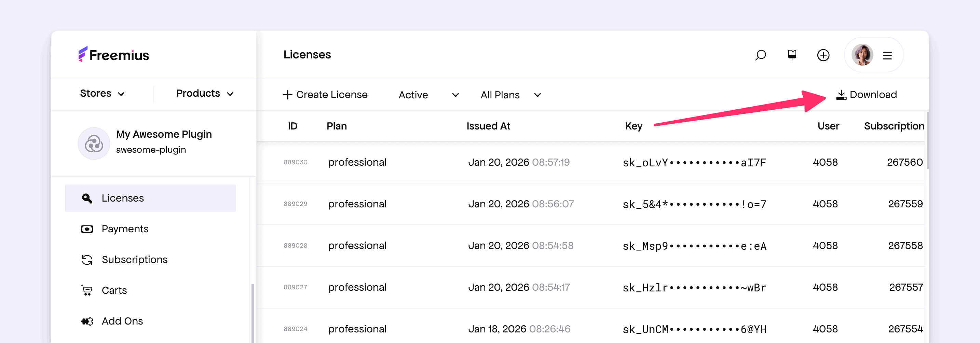Expand the Stores dropdown

[x=102, y=94]
